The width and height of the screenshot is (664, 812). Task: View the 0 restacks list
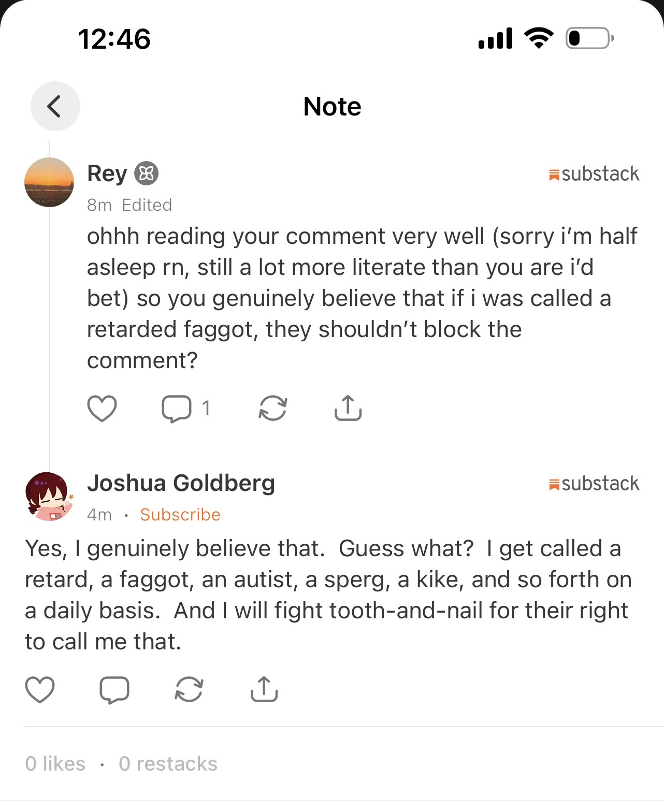[168, 764]
